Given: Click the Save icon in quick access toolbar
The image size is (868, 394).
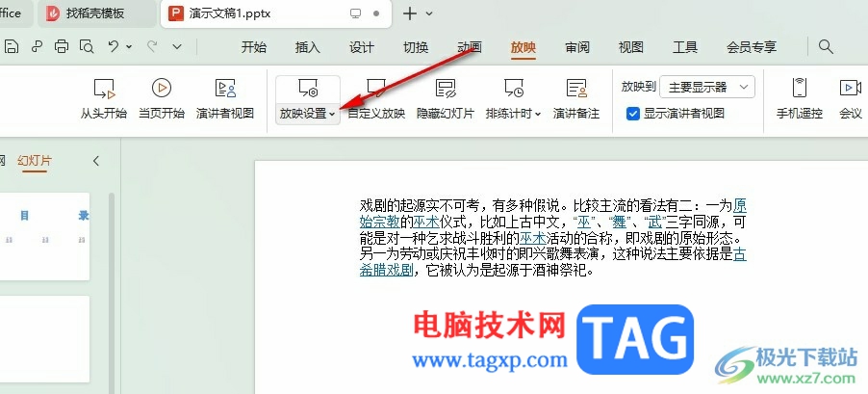Looking at the screenshot, I should [12, 47].
